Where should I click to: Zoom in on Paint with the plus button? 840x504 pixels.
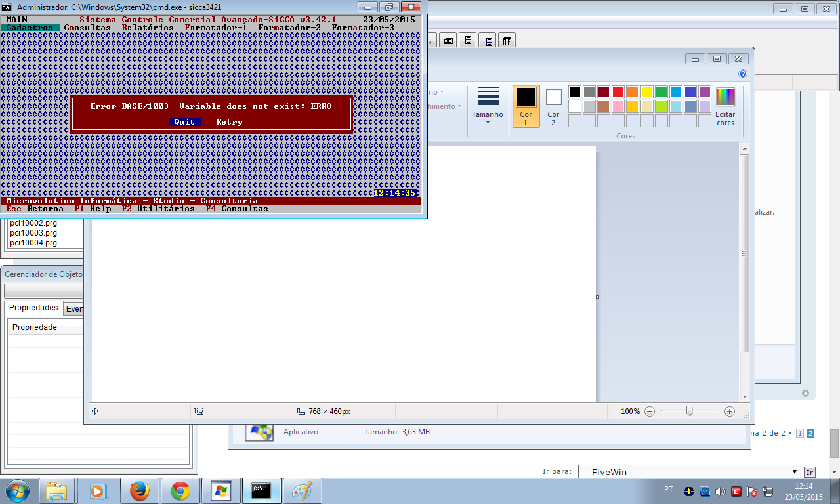[730, 411]
